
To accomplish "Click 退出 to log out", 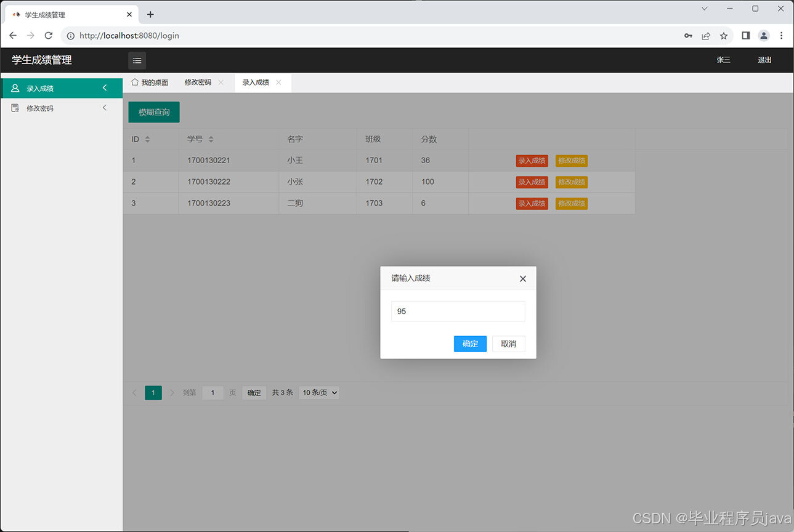I will tap(764, 60).
